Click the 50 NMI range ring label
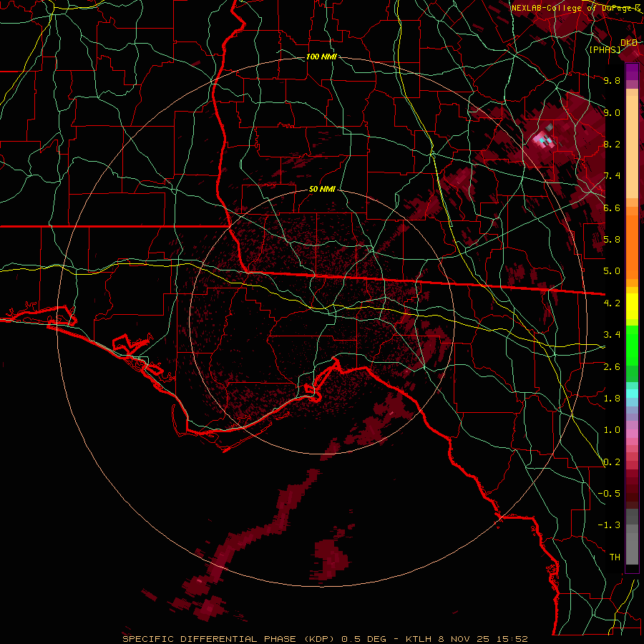The width and height of the screenshot is (644, 644). click(322, 190)
